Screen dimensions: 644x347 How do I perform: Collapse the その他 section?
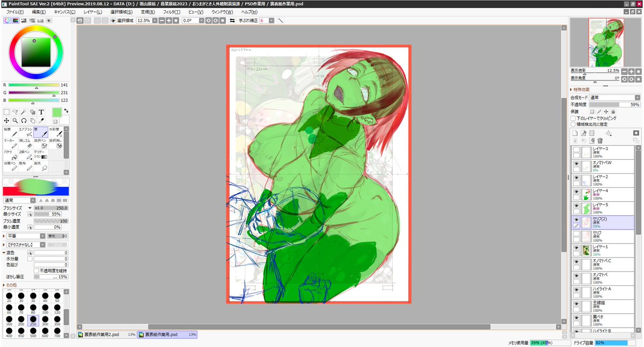[x=10, y=285]
